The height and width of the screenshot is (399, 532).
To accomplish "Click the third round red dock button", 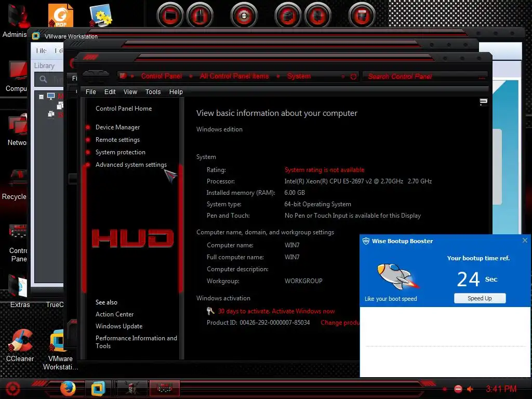I will pos(243,16).
